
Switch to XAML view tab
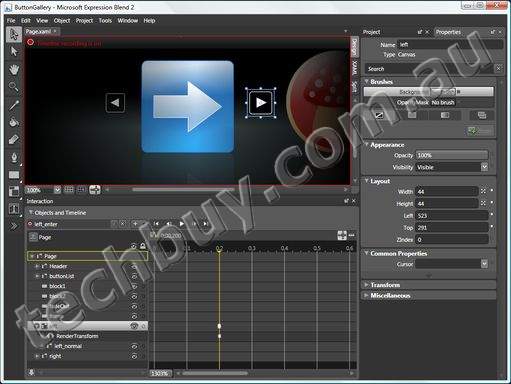click(355, 68)
